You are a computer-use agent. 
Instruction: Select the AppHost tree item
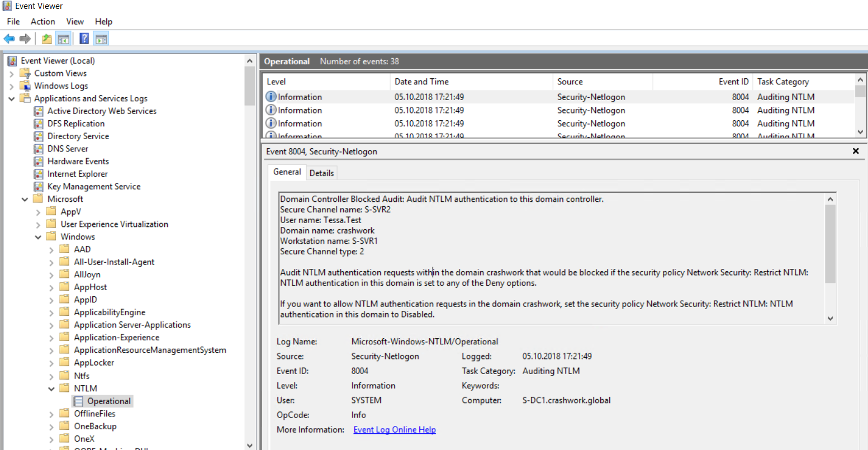click(91, 287)
